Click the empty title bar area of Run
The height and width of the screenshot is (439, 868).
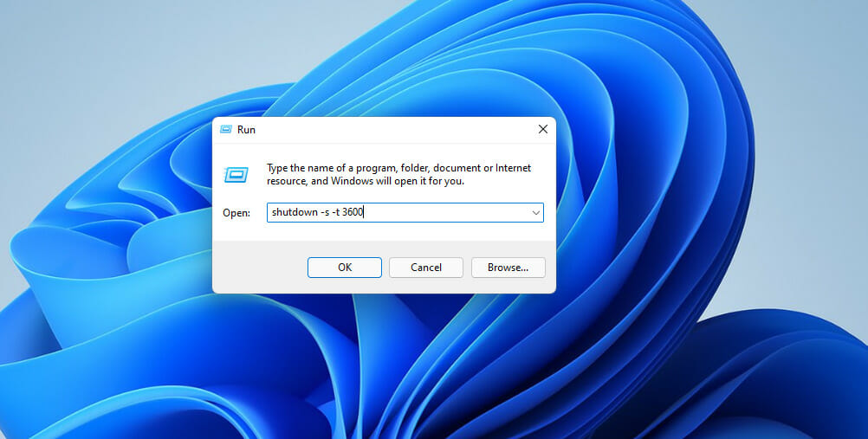click(x=390, y=129)
